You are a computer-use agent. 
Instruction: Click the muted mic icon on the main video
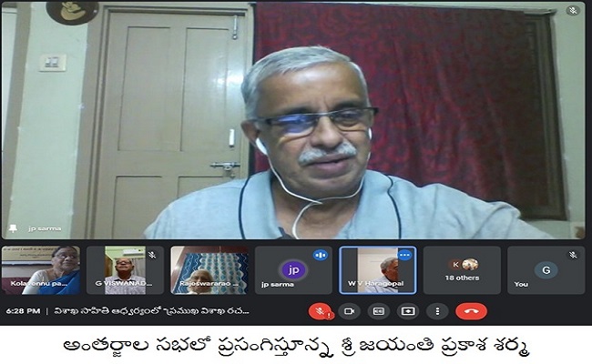[573, 10]
